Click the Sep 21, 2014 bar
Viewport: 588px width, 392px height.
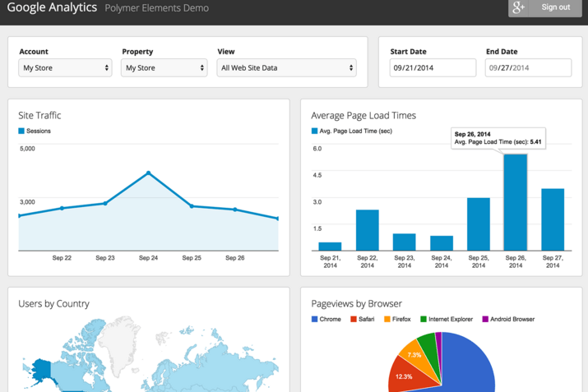[330, 247]
